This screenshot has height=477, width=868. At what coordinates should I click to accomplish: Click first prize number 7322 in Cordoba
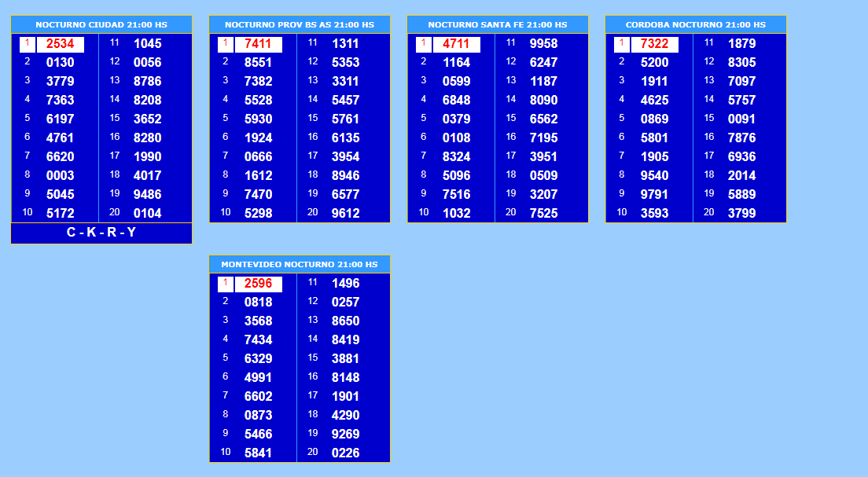[655, 44]
